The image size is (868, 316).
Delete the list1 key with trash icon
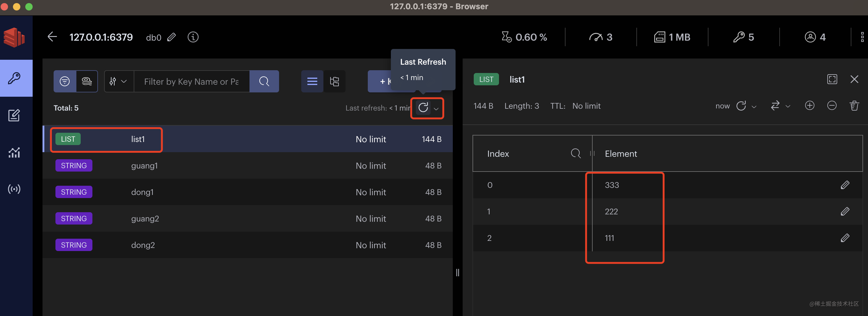pos(854,106)
